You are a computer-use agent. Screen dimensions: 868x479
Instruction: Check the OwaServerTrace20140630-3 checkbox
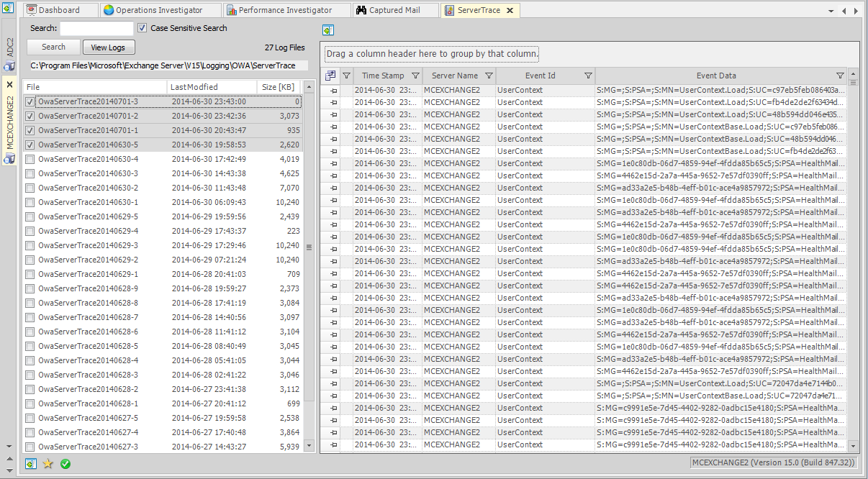click(x=30, y=174)
